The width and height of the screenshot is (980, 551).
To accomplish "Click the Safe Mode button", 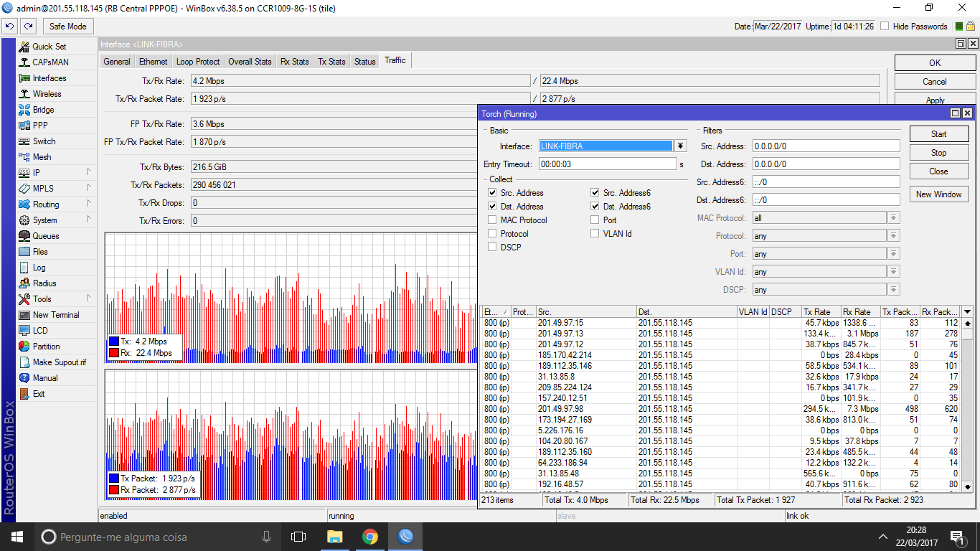I will coord(67,27).
